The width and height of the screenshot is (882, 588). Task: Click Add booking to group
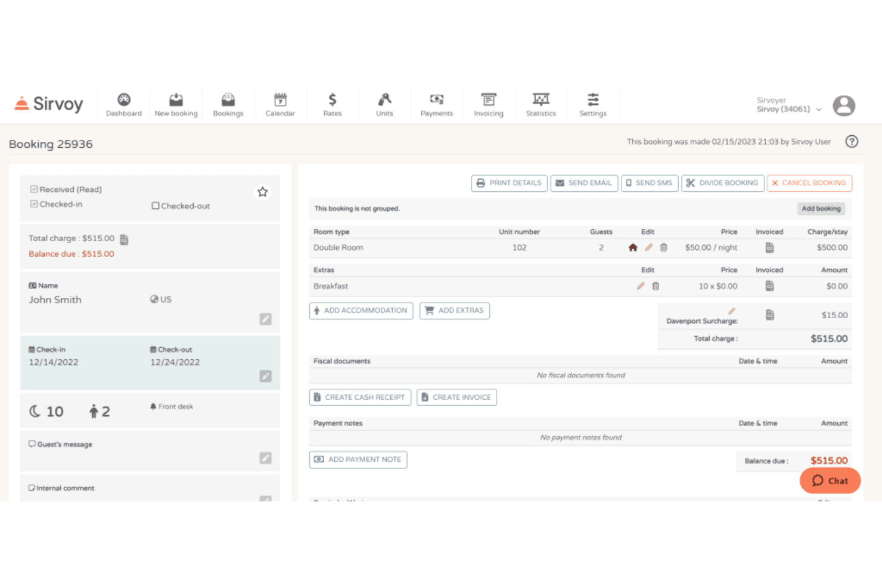coord(821,209)
